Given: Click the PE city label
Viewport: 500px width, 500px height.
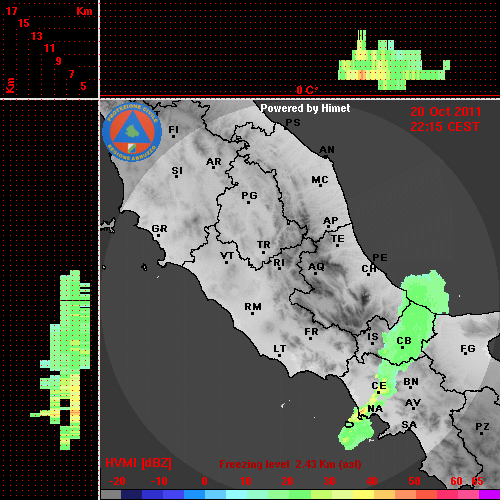Looking at the screenshot, I should pos(380,258).
